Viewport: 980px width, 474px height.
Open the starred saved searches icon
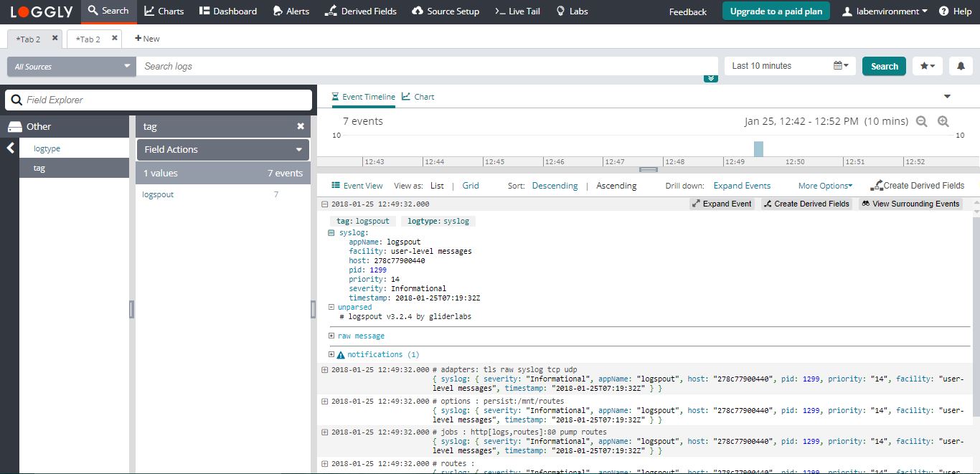pos(927,66)
